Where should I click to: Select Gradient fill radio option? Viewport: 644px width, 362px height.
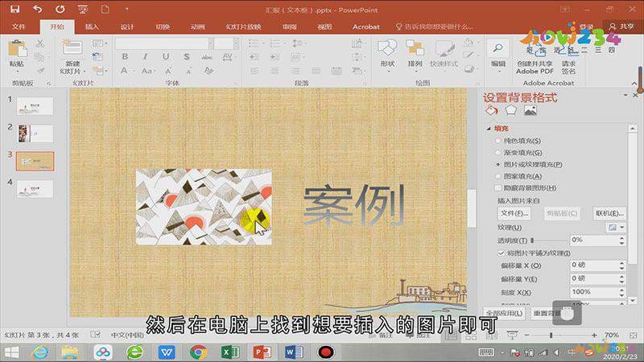[497, 153]
